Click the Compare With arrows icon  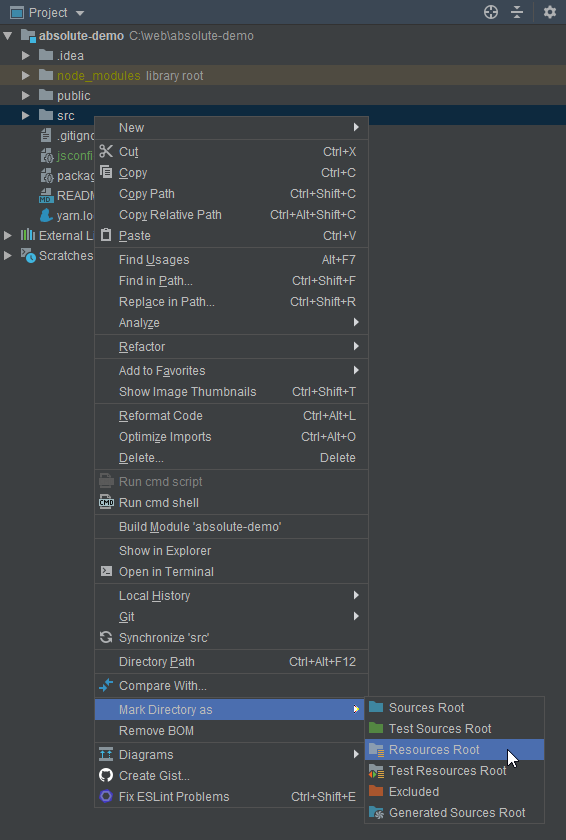pyautogui.click(x=106, y=685)
